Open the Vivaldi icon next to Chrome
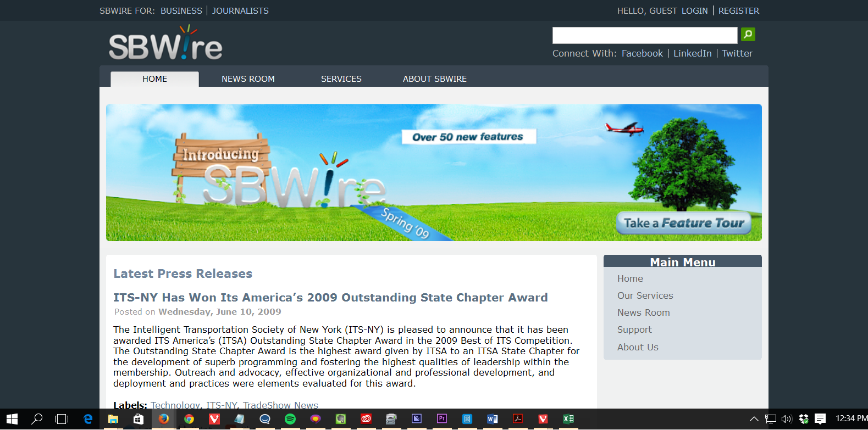The width and height of the screenshot is (868, 430). tap(214, 419)
